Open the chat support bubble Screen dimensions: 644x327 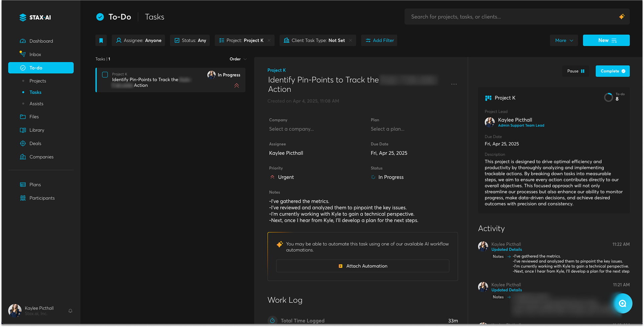[622, 304]
